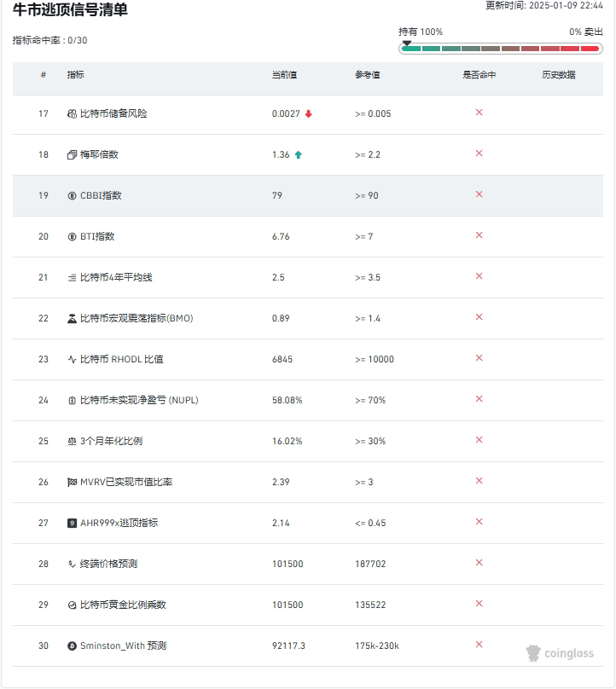Click the 比特币黄金比例乘数 icon
The width and height of the screenshot is (616, 689).
click(x=72, y=605)
